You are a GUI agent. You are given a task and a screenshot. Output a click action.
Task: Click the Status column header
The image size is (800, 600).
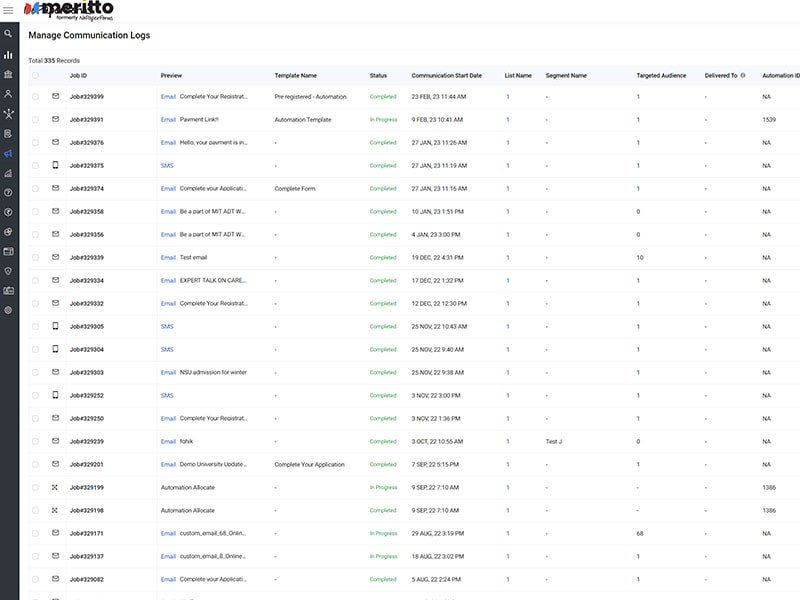[x=378, y=75]
